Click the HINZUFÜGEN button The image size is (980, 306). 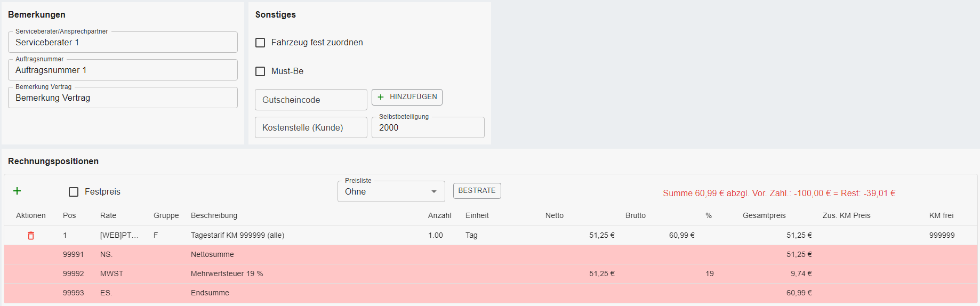tap(407, 97)
